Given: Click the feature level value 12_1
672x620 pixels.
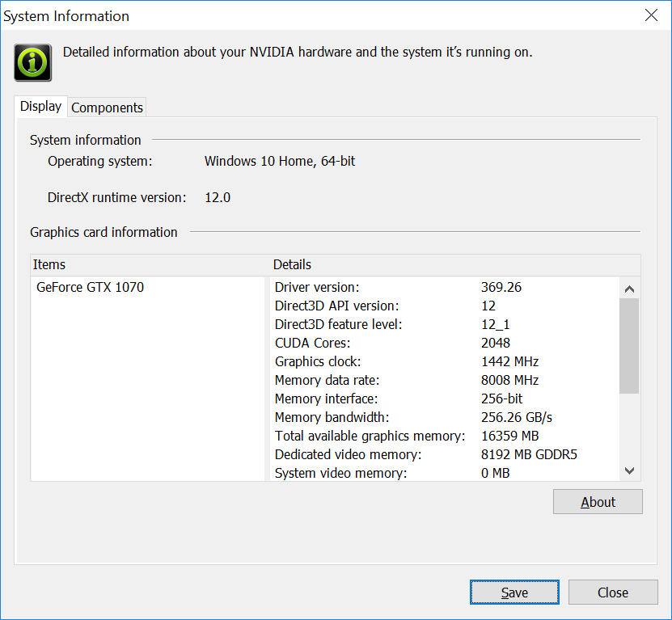Looking at the screenshot, I should click(x=496, y=324).
